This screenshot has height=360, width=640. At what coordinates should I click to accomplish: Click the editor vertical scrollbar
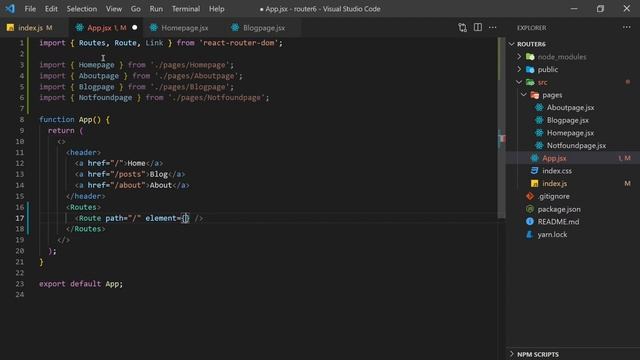coord(502,128)
